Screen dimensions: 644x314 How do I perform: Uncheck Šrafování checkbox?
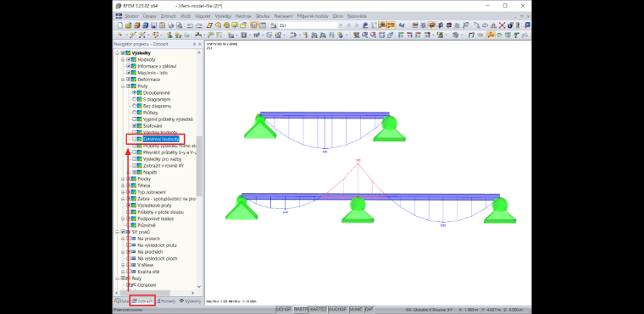coord(134,125)
